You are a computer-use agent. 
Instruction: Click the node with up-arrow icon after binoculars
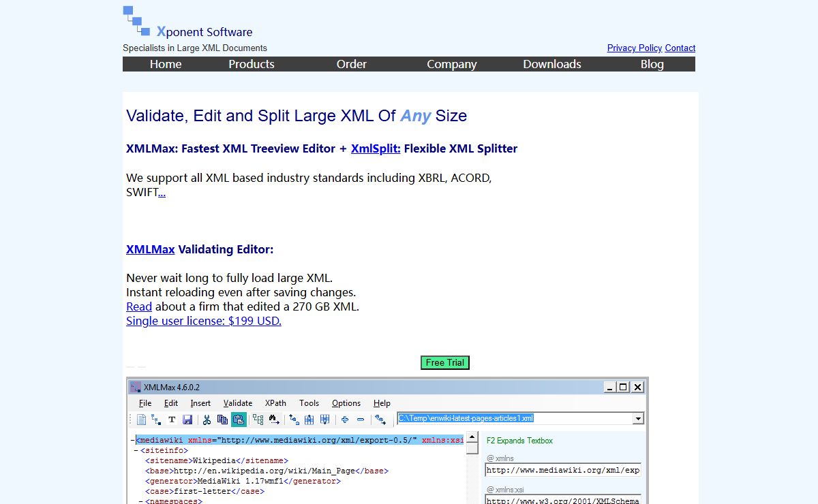[x=294, y=420]
